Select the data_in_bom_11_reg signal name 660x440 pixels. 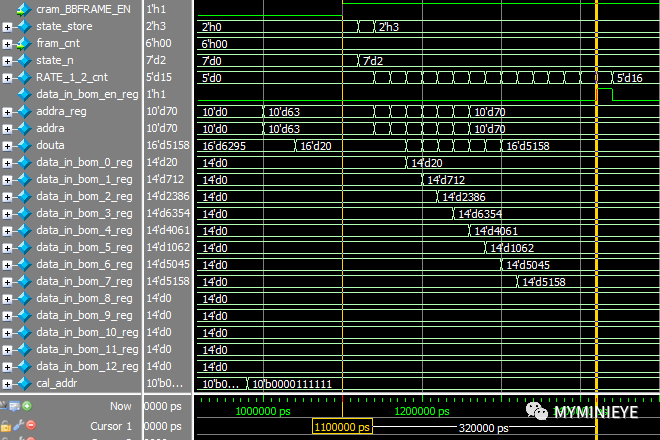click(x=87, y=349)
